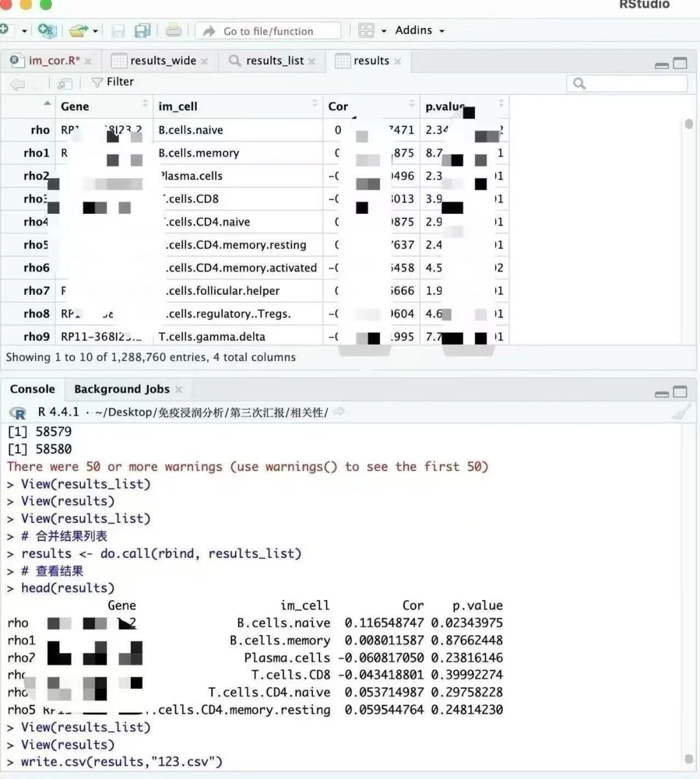Click the clear console broom icon
Viewport: 700px width, 779px height.
pos(681,412)
